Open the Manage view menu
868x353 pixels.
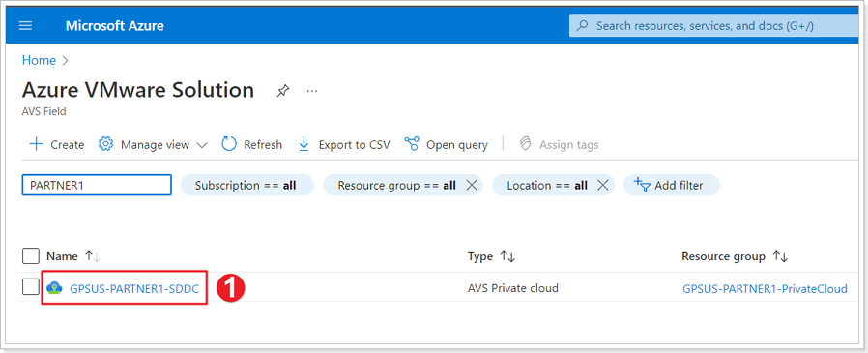[x=153, y=145]
